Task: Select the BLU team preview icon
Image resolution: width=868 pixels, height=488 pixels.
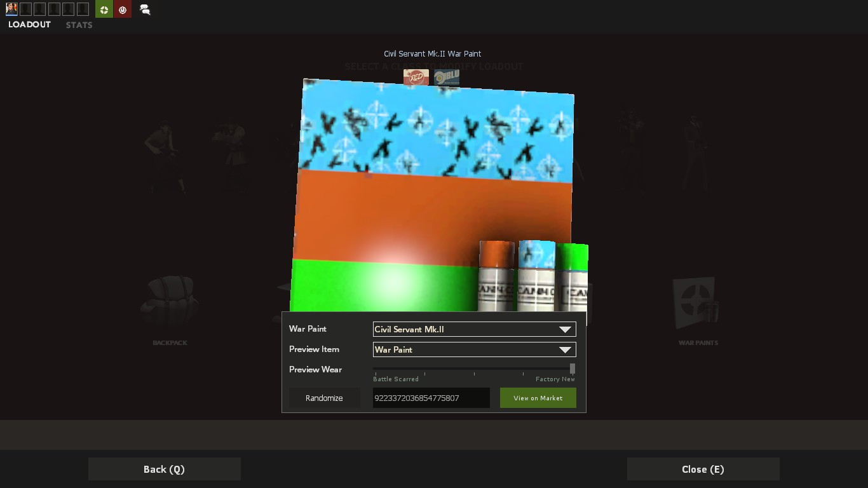Action: pyautogui.click(x=447, y=78)
